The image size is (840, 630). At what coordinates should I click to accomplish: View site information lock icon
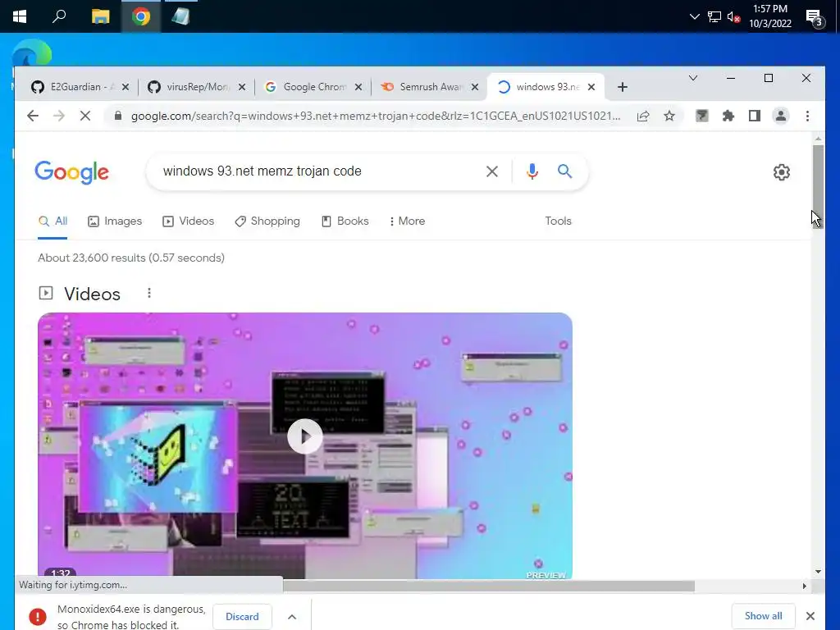[118, 116]
